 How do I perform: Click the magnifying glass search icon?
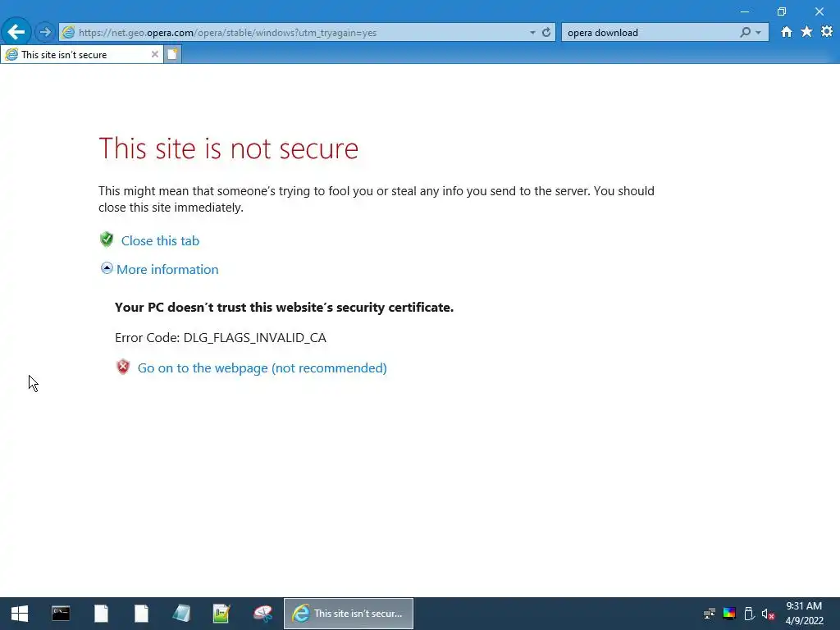[745, 33]
